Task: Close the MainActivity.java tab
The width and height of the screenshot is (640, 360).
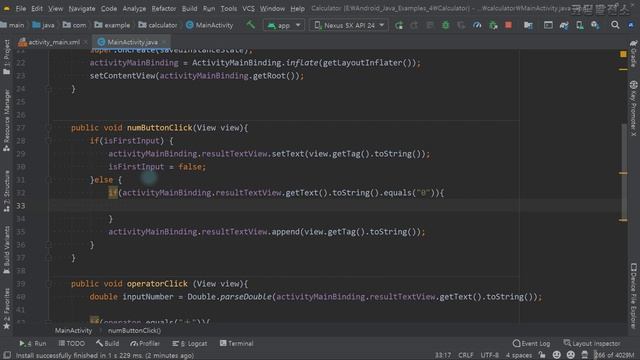Action: click(164, 42)
